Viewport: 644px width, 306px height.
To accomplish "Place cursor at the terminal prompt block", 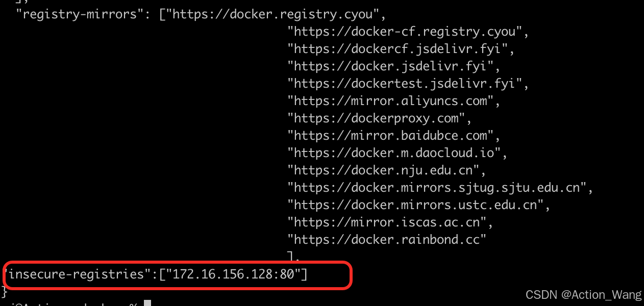I will click(147, 303).
